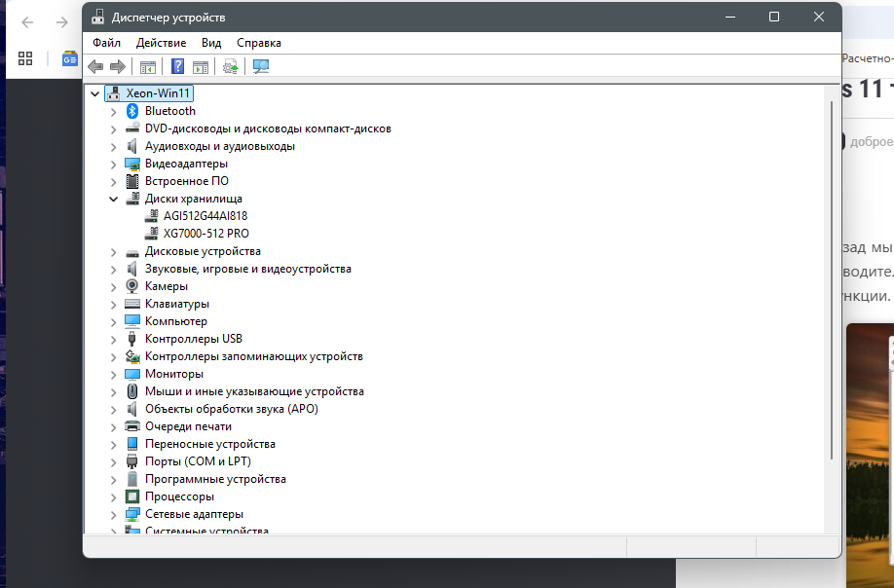Select the AGI512G44AI818 disk

click(x=205, y=216)
